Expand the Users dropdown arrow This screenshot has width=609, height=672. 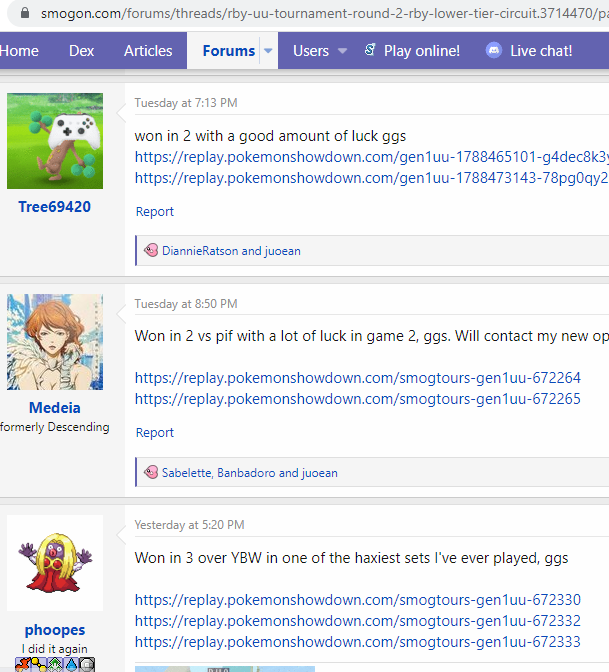(342, 51)
